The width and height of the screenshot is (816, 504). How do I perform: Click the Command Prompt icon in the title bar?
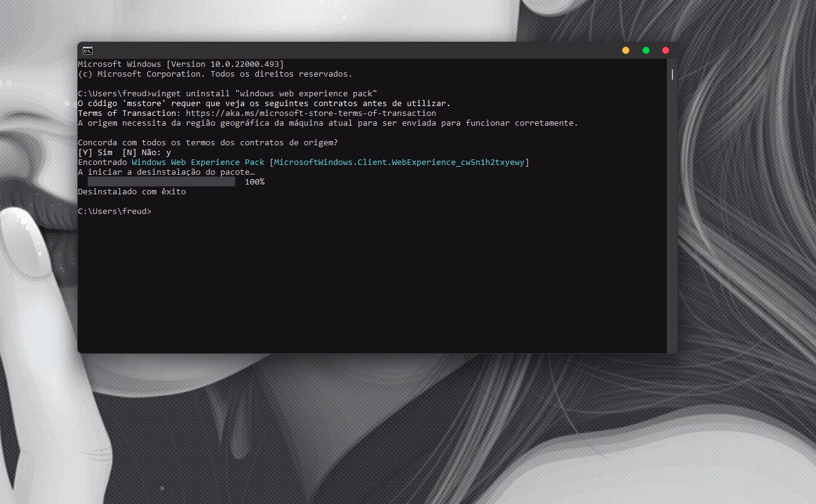pyautogui.click(x=88, y=50)
